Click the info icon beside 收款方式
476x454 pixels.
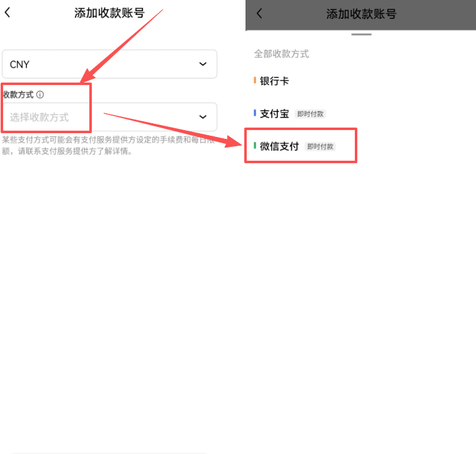(40, 94)
